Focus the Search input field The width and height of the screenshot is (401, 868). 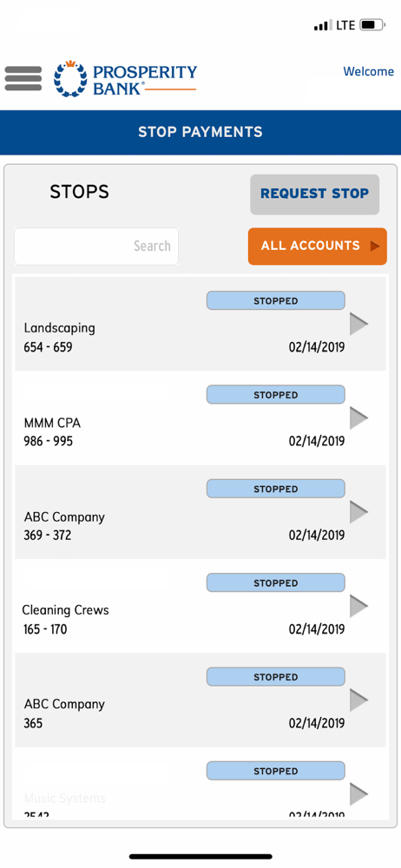point(96,247)
